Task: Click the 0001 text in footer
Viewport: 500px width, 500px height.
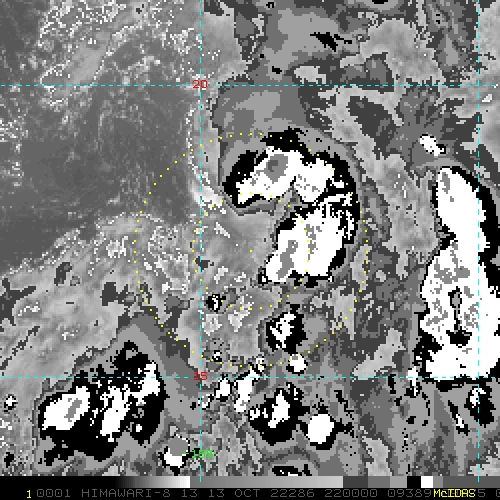Action: pos(53,493)
